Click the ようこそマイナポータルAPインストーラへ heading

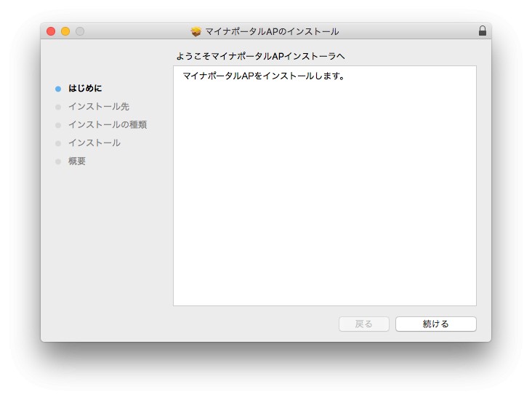click(260, 56)
